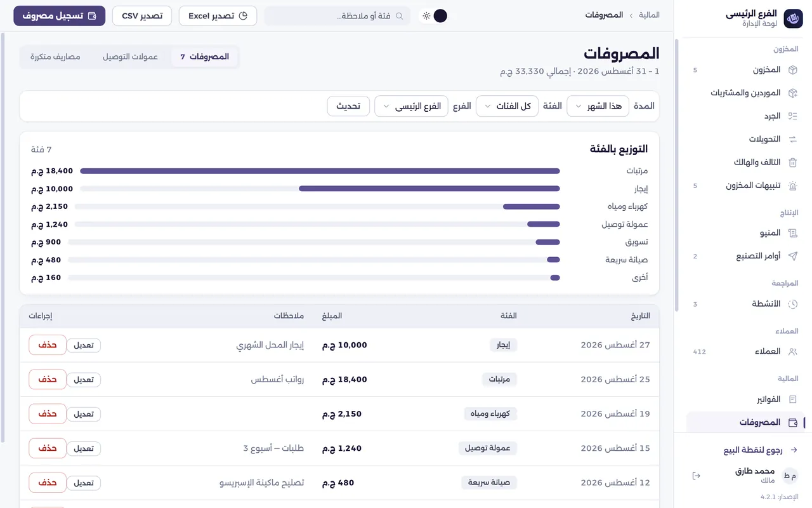Export expenses with تصدير CSV

point(142,16)
